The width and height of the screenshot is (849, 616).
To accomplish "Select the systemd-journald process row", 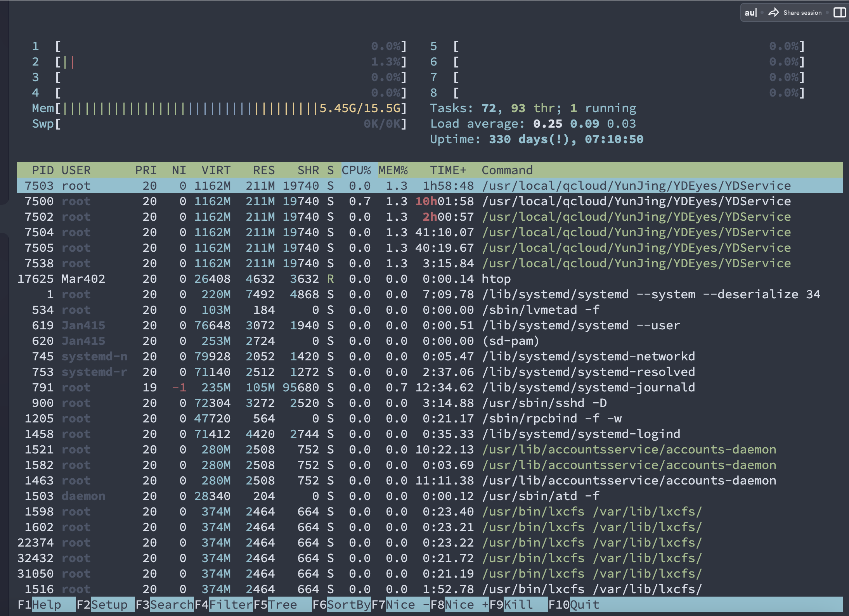I will coord(430,387).
